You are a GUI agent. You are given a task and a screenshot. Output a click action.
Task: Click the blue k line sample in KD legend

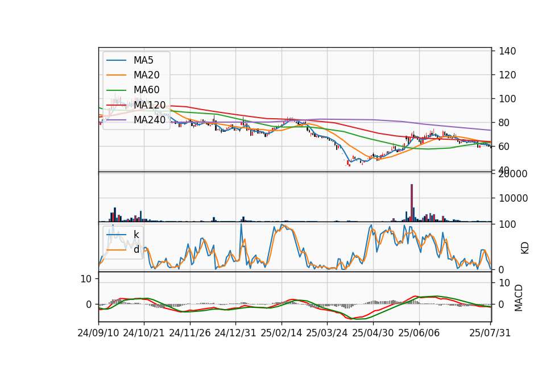tap(116, 235)
